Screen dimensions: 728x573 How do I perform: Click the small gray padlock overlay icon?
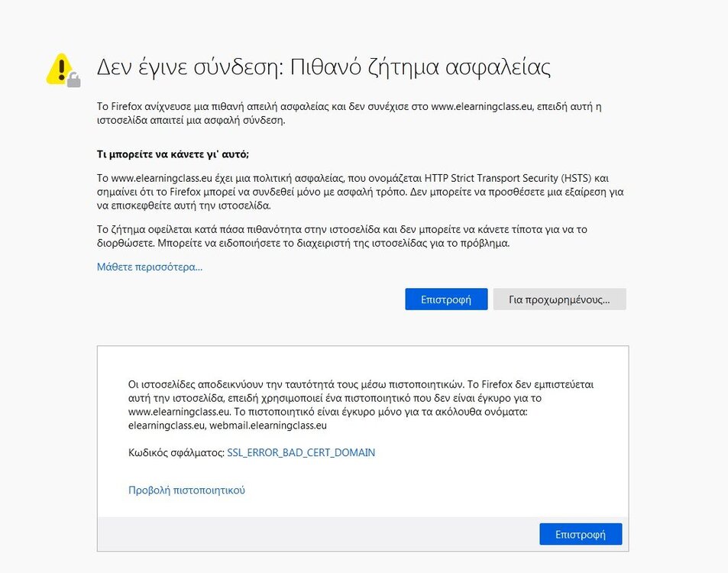pos(73,79)
